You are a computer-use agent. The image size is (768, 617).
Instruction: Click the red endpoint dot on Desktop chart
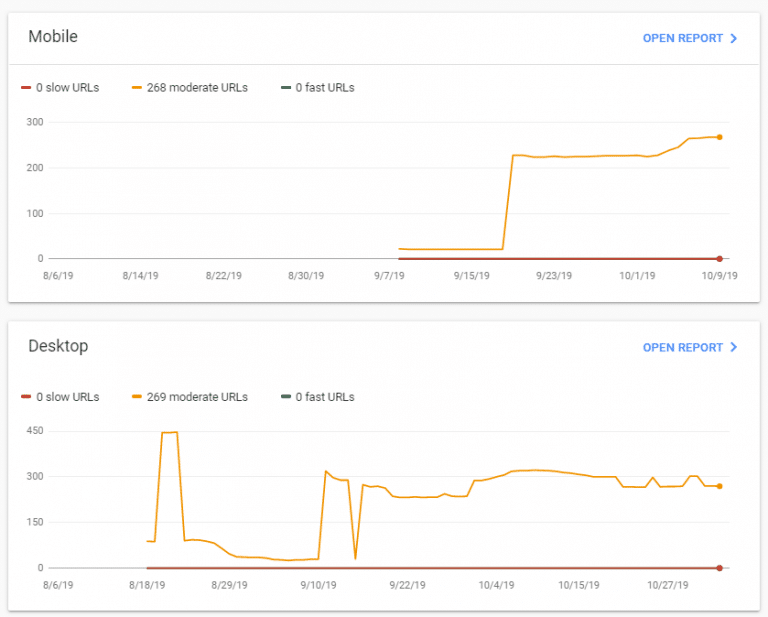[719, 567]
